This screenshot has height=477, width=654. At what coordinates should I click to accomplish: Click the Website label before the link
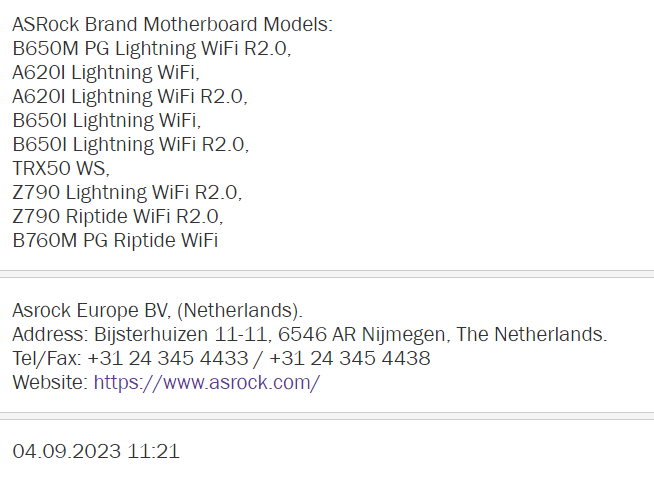point(50,382)
